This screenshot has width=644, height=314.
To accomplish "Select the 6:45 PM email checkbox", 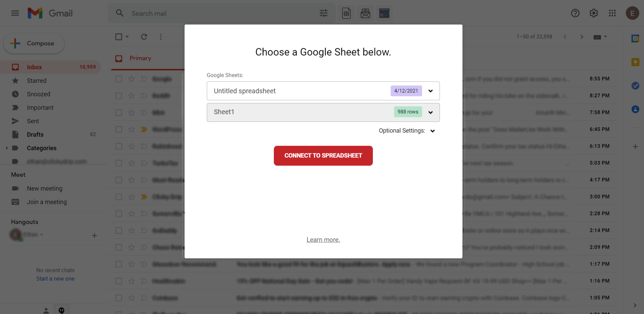I will coord(119,129).
